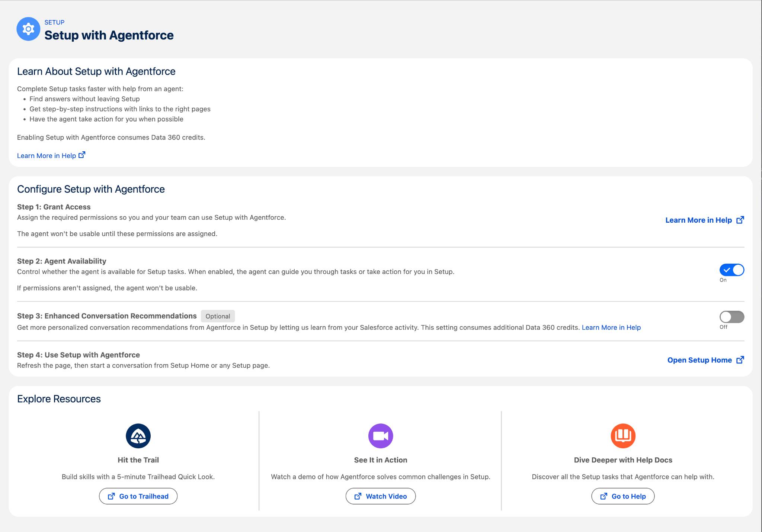762x532 pixels.
Task: Click the Optional badge on Step 3
Action: [x=218, y=316]
